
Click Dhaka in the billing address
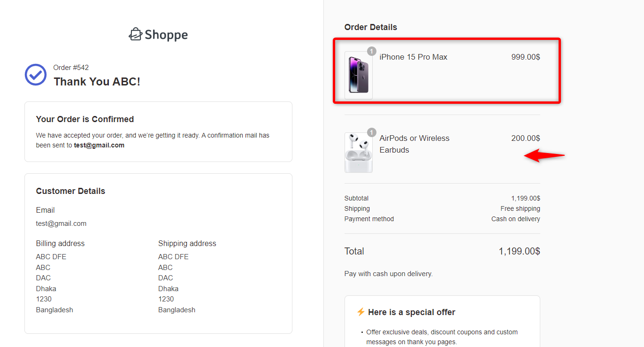click(46, 289)
